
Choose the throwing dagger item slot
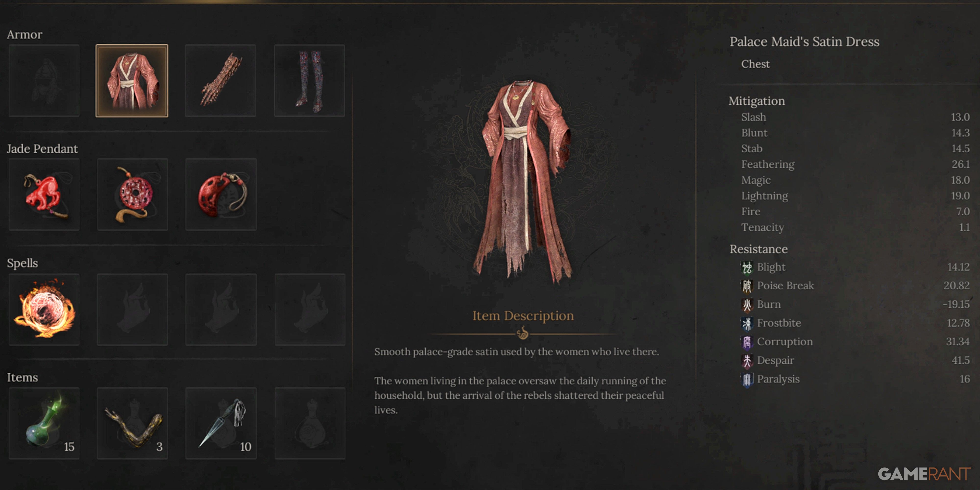click(221, 423)
